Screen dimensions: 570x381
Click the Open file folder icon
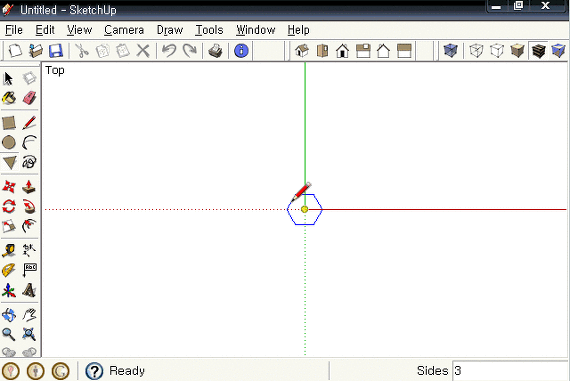[36, 51]
